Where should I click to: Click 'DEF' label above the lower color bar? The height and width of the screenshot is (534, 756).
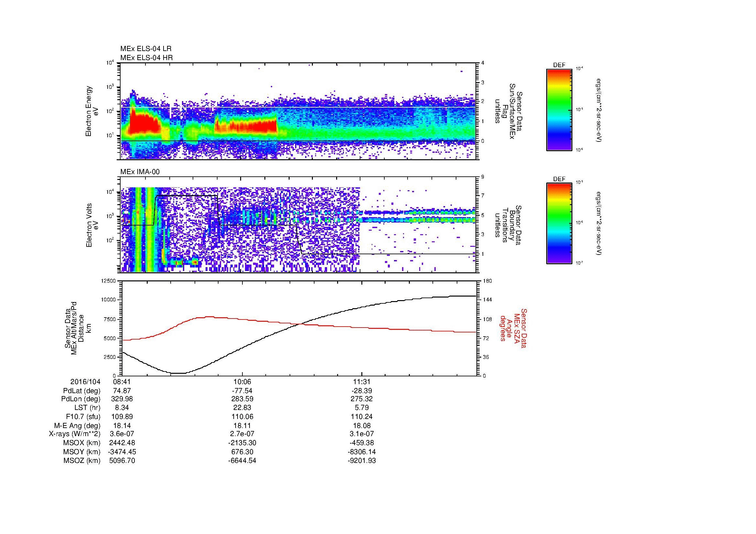[559, 179]
